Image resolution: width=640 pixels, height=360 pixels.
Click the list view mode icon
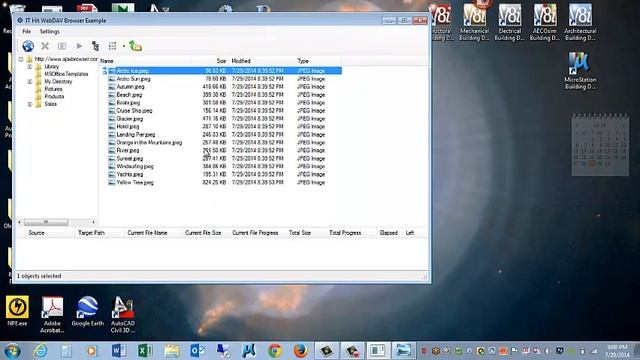(x=112, y=46)
